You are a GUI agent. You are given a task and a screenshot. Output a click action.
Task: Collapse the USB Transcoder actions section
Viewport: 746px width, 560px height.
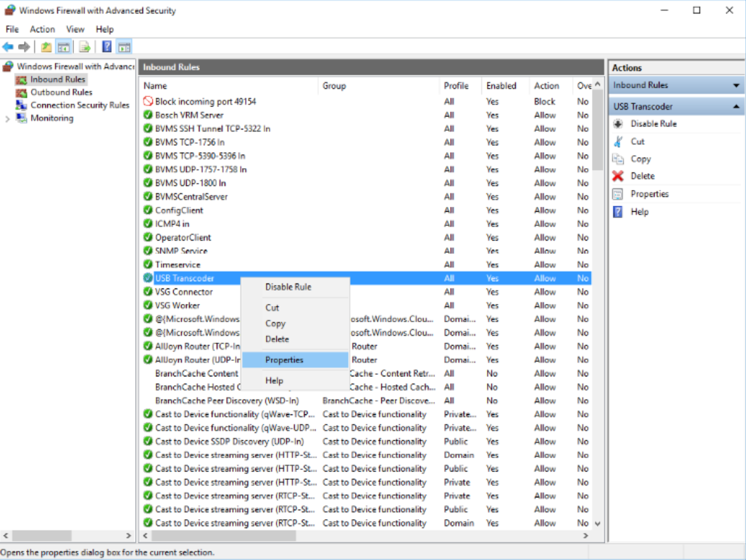[x=736, y=106]
